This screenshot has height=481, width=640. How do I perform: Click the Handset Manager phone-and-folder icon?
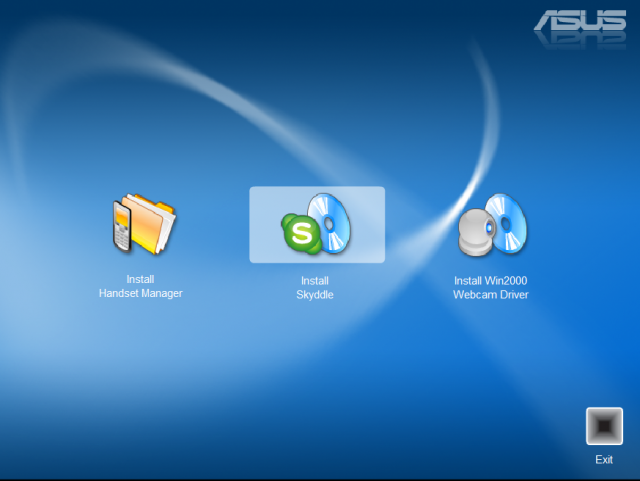pyautogui.click(x=144, y=224)
